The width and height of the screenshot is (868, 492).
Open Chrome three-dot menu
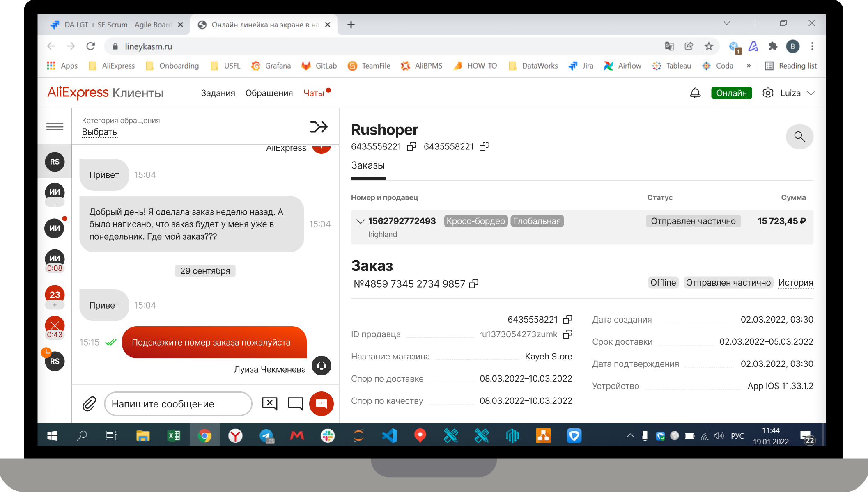(x=812, y=46)
